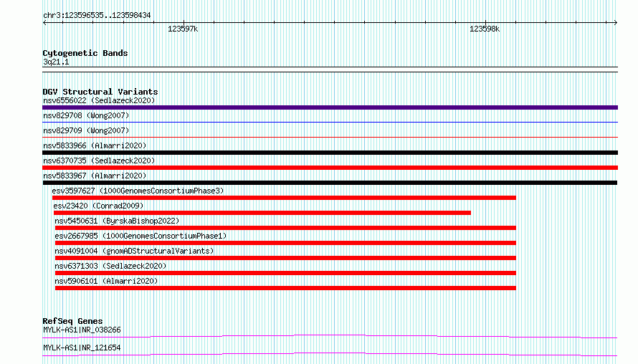Click the nsv6371303 (Sedlazeck2020) label

click(110, 266)
